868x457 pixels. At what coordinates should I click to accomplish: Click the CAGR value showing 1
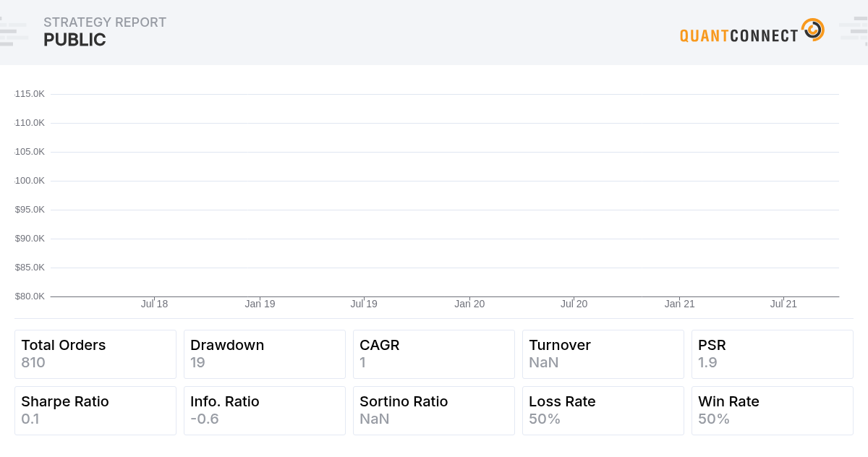point(363,362)
